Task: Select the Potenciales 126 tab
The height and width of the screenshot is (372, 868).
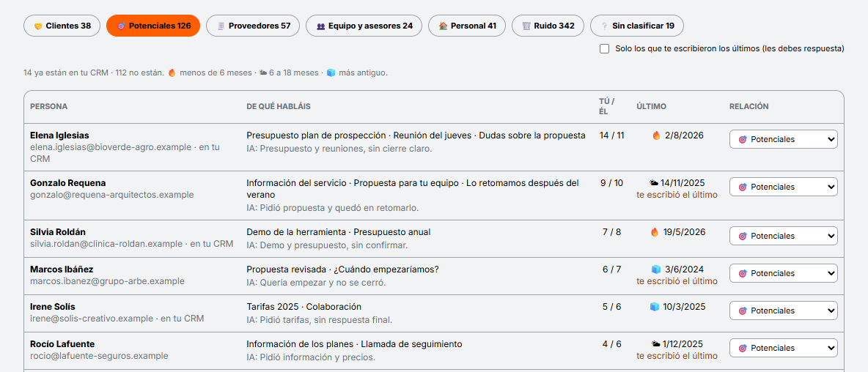Action: 153,26
